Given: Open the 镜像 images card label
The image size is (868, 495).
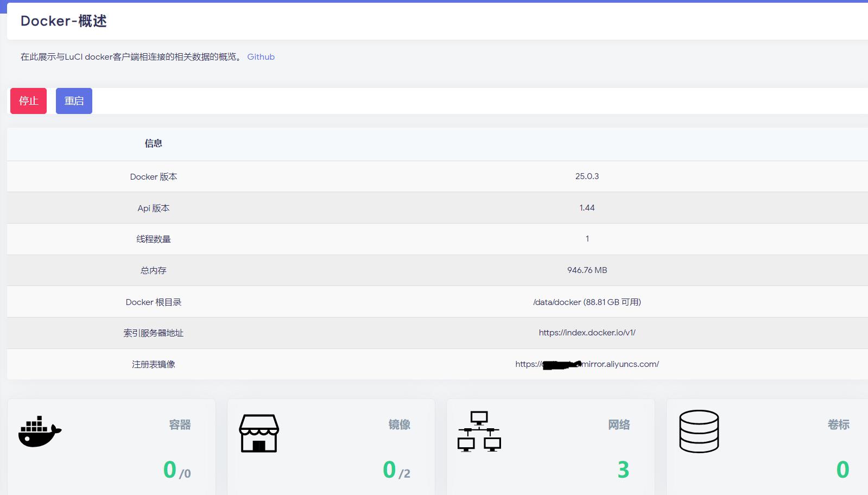Looking at the screenshot, I should click(399, 425).
